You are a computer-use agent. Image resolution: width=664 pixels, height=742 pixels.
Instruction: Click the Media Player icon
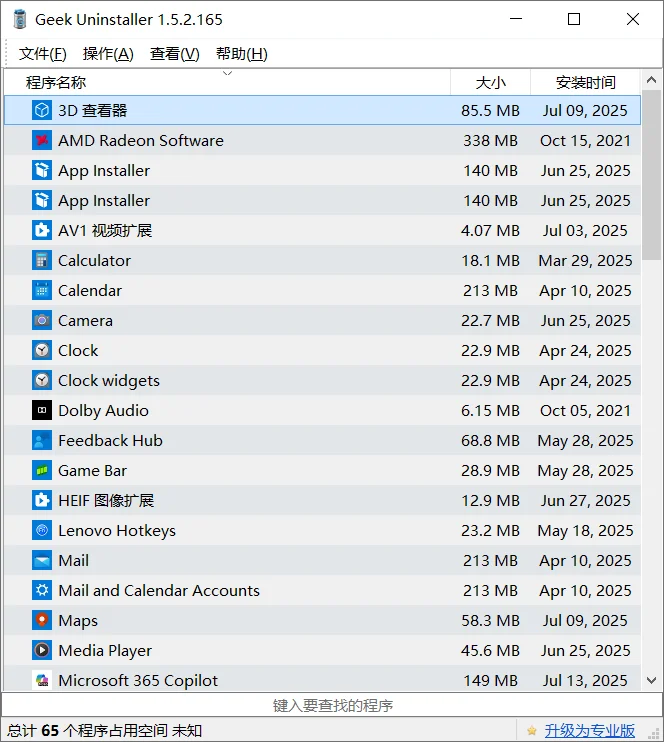click(x=42, y=650)
